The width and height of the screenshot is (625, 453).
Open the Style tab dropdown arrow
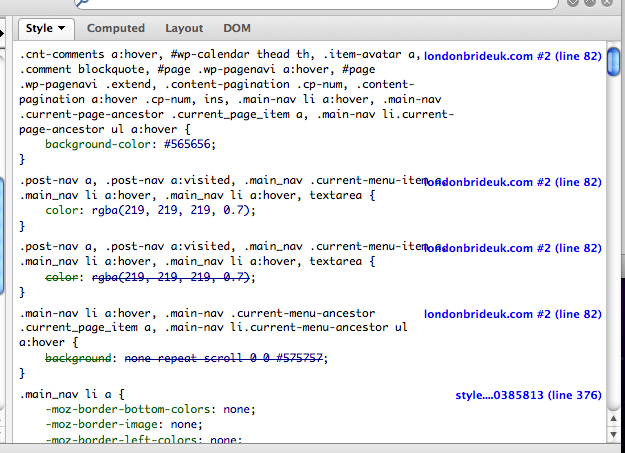click(x=61, y=28)
